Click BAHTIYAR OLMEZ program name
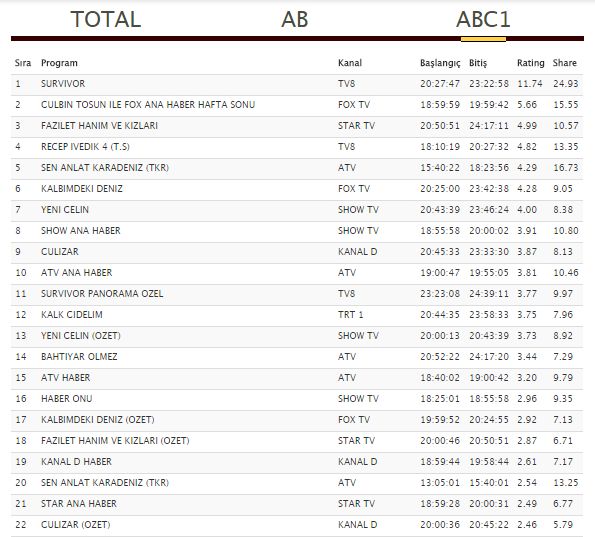This screenshot has height=537, width=595. [79, 357]
